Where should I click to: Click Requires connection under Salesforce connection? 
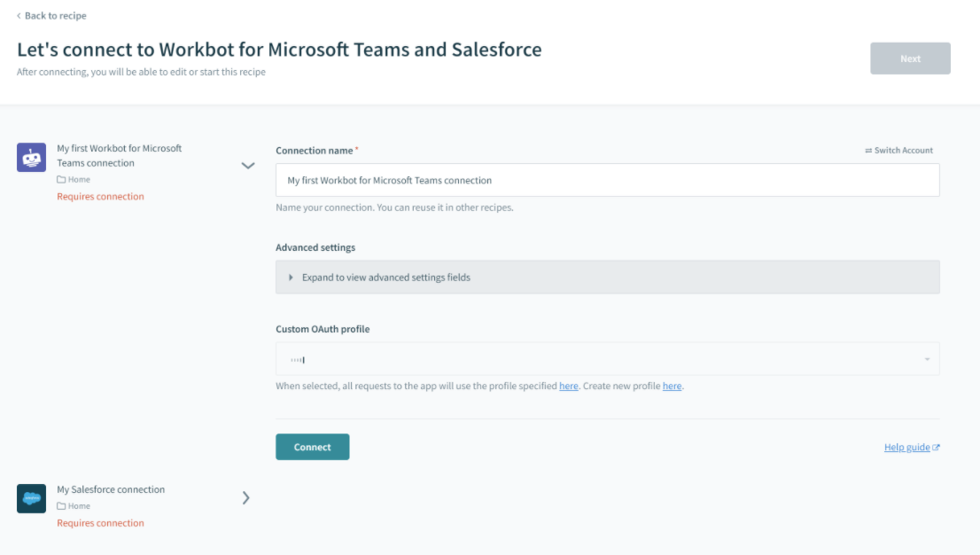100,523
